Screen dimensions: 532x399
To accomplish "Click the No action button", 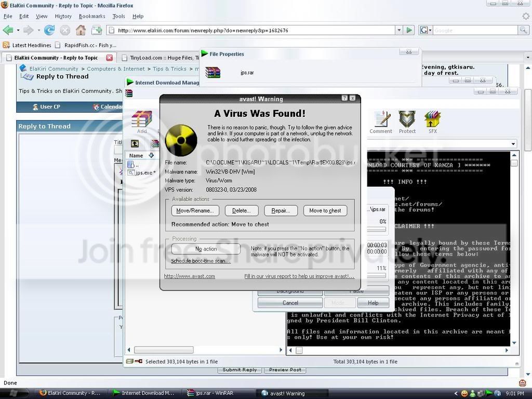I will click(x=206, y=249).
